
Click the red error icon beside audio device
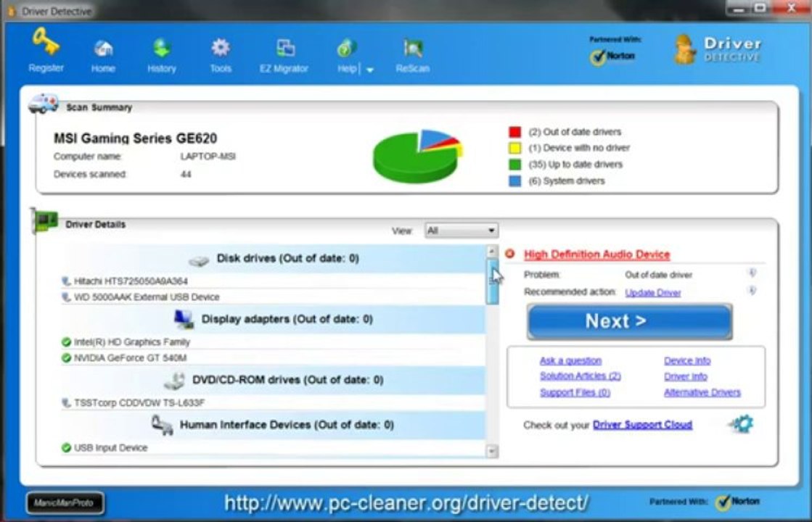(x=510, y=254)
